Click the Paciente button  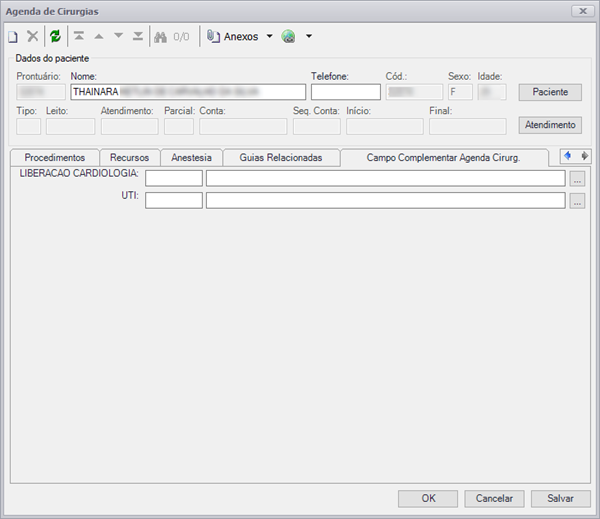coord(550,92)
